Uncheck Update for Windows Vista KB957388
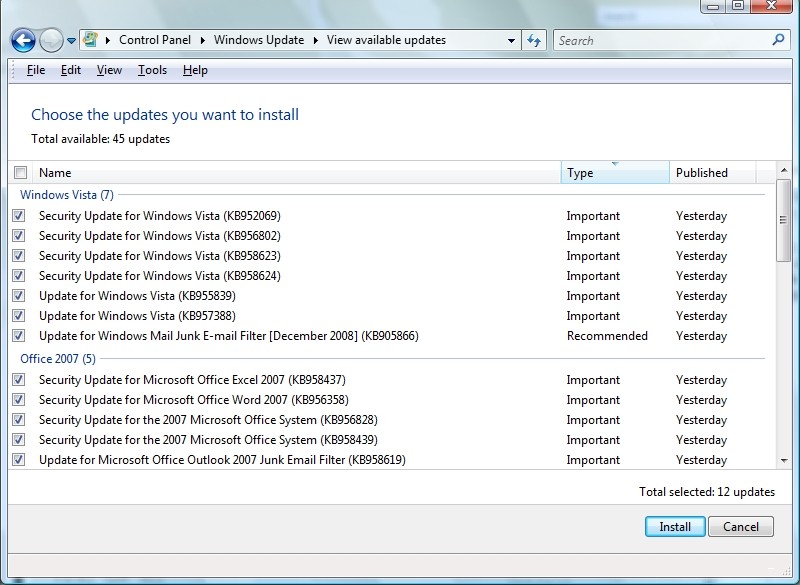This screenshot has height=585, width=800. [x=19, y=316]
